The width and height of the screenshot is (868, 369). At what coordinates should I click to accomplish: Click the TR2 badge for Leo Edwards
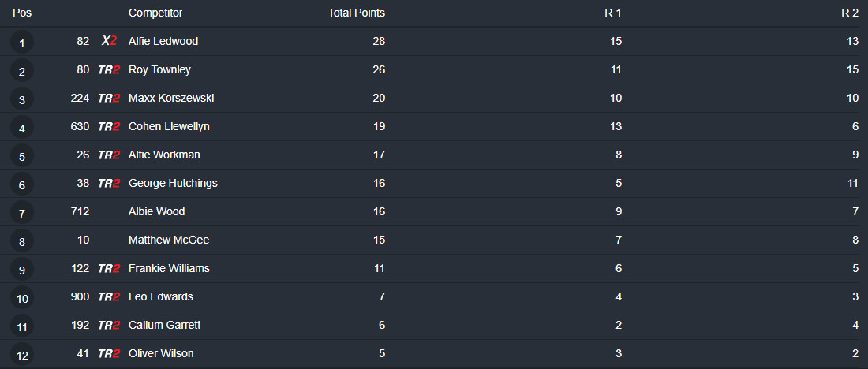(109, 296)
